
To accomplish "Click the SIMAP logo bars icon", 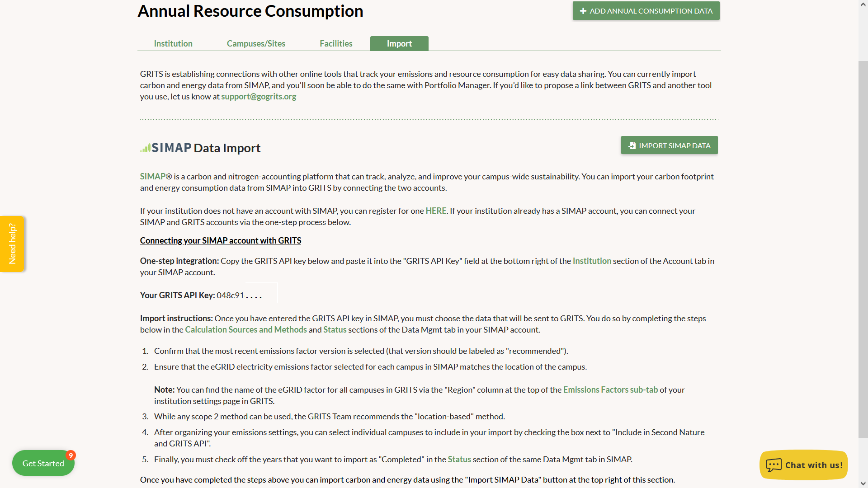I will 145,148.
